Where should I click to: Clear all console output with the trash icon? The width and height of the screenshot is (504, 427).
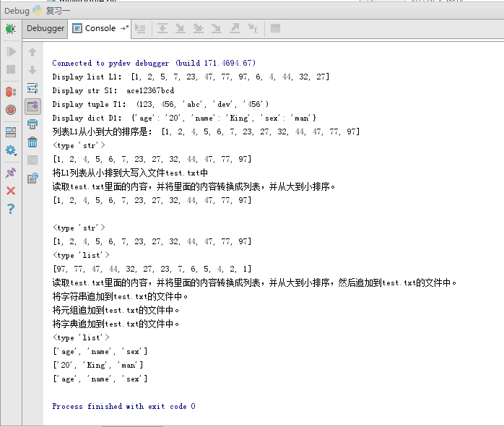click(32, 142)
